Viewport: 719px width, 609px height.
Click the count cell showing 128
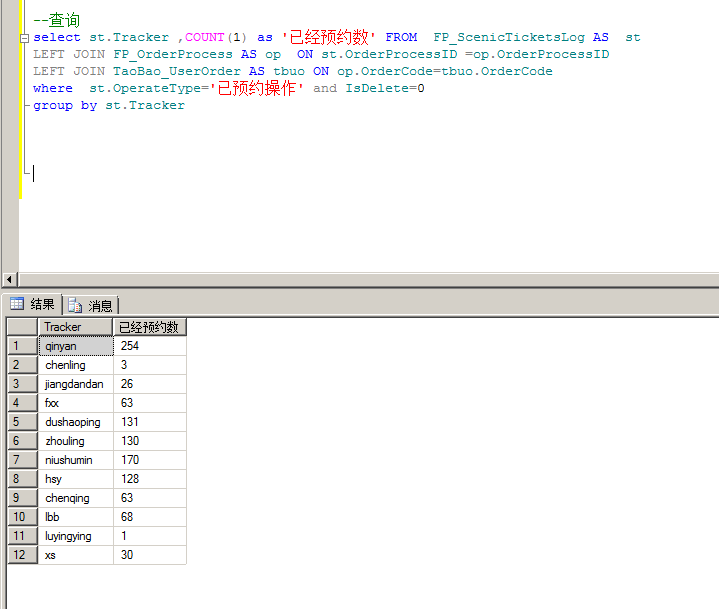coord(150,479)
